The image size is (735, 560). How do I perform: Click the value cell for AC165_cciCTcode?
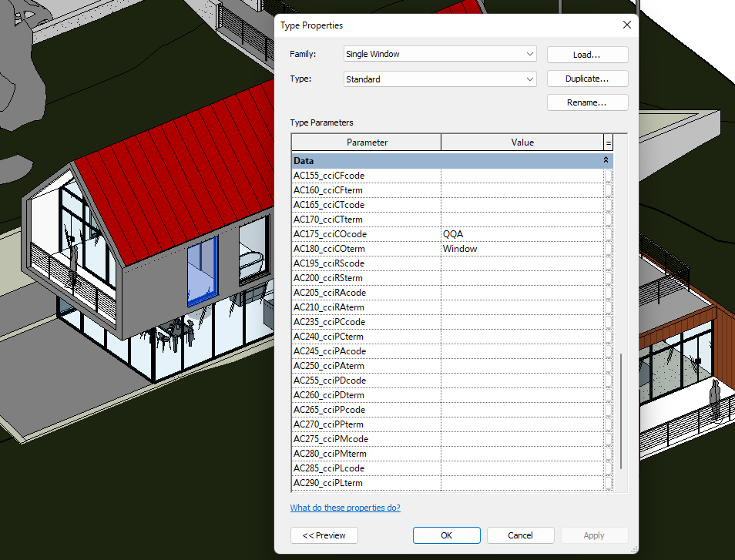pyautogui.click(x=522, y=205)
